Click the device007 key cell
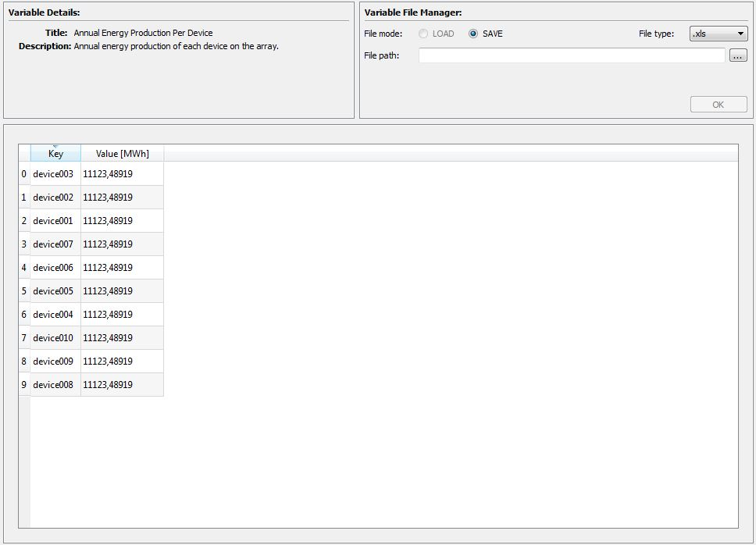The height and width of the screenshot is (545, 756). coord(55,244)
